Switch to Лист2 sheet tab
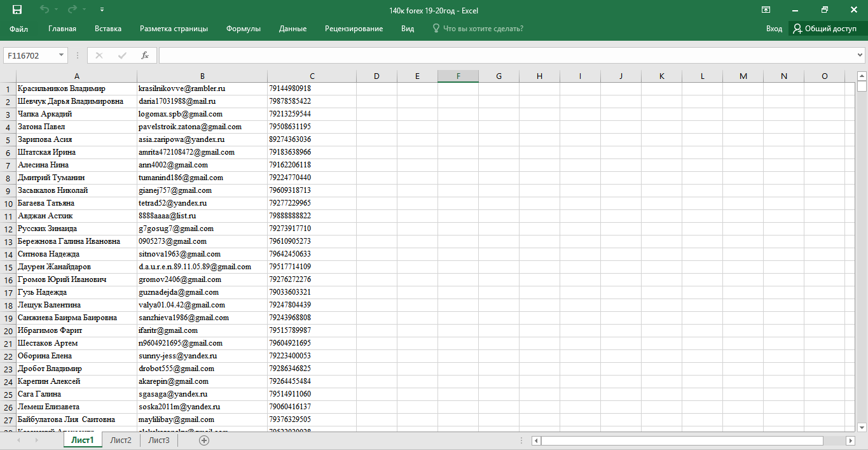Viewport: 868px width, 450px height. pyautogui.click(x=121, y=440)
